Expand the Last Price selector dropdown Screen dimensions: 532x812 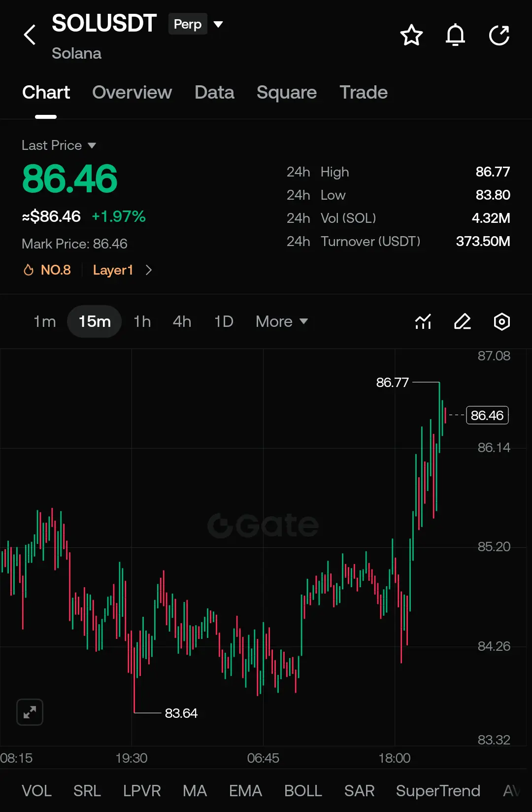pos(59,145)
